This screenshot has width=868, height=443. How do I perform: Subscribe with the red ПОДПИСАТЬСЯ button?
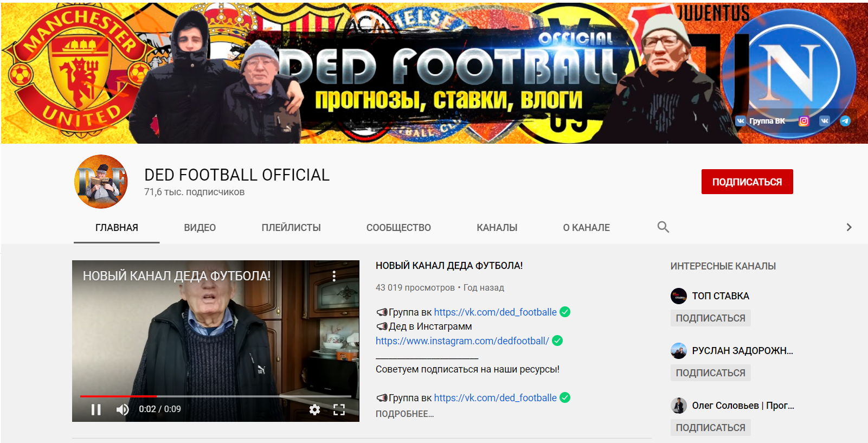tap(747, 182)
